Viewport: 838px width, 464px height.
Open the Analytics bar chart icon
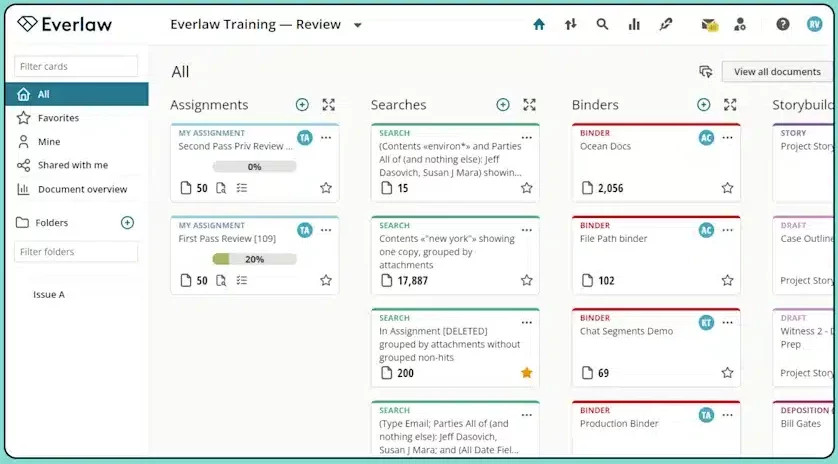pyautogui.click(x=634, y=25)
